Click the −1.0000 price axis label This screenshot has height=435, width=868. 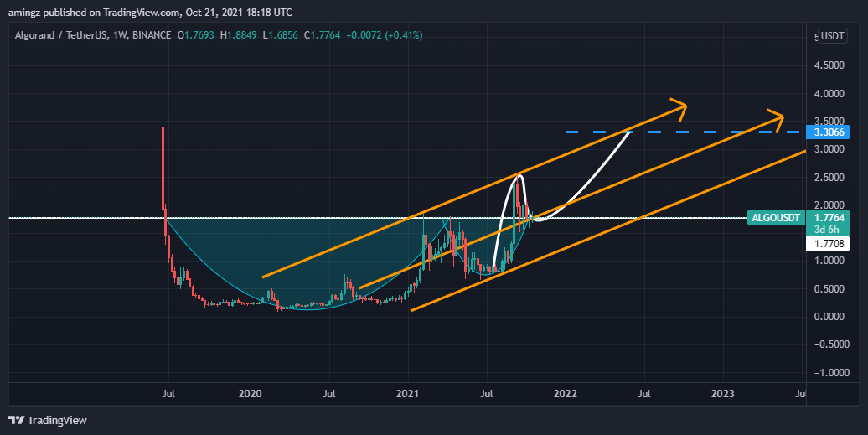[829, 373]
